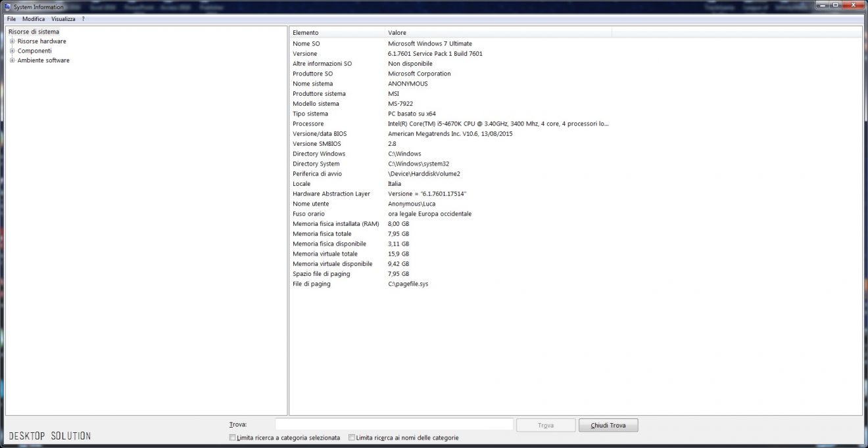Select the Memoria fisica totale row
Viewport: 868px width, 448px height.
click(450, 234)
